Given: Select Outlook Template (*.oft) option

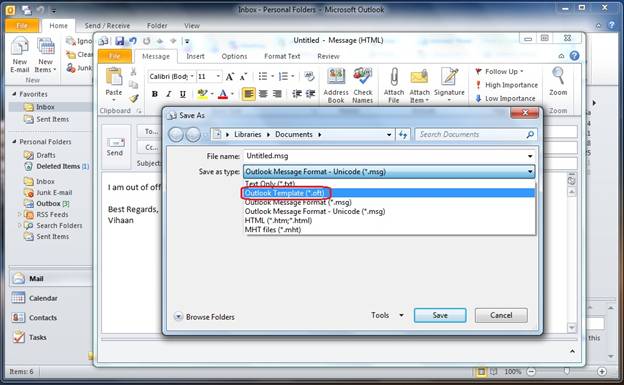Looking at the screenshot, I should (284, 193).
